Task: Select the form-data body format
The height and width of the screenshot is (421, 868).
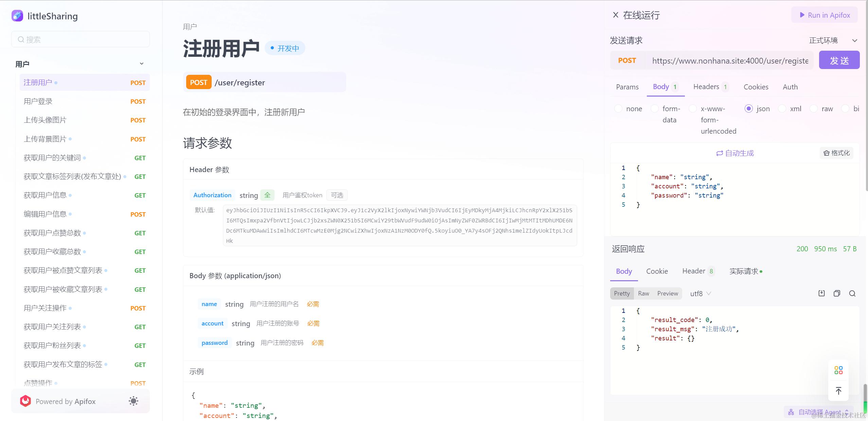Action: 655,108
